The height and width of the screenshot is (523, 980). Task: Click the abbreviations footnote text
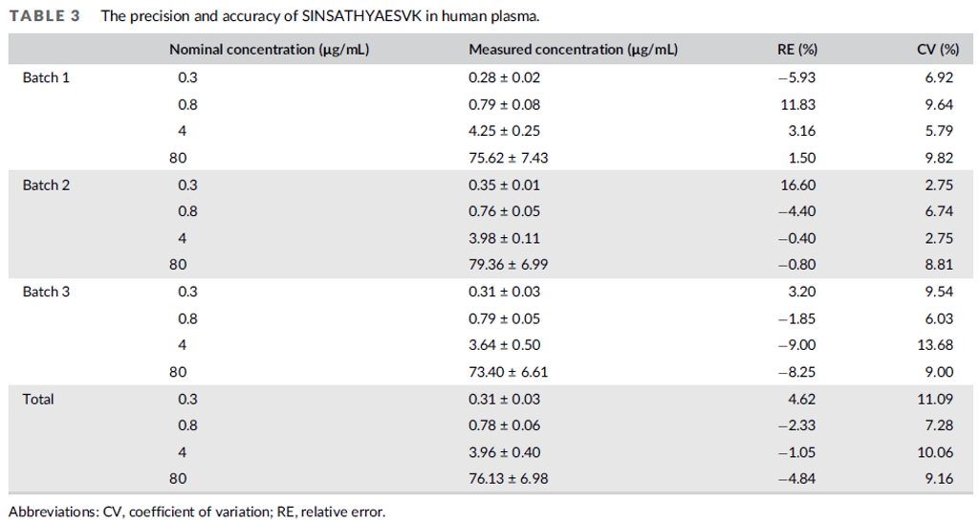(197, 512)
